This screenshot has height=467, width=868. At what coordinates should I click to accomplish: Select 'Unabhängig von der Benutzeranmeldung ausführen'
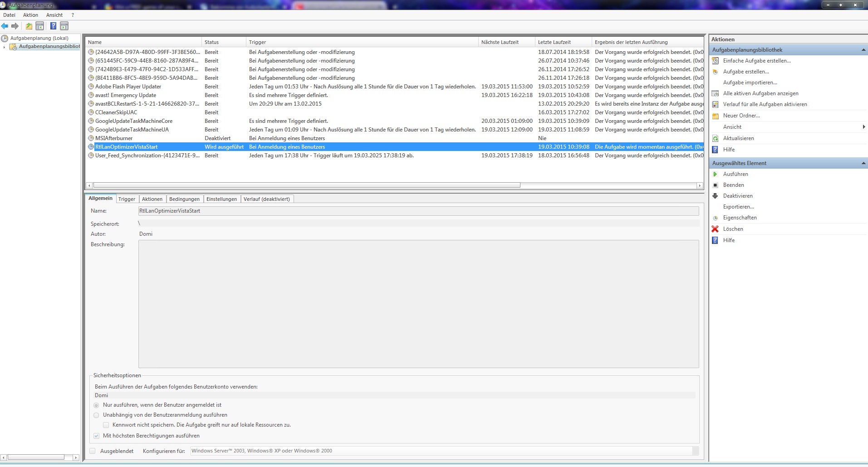click(x=96, y=415)
